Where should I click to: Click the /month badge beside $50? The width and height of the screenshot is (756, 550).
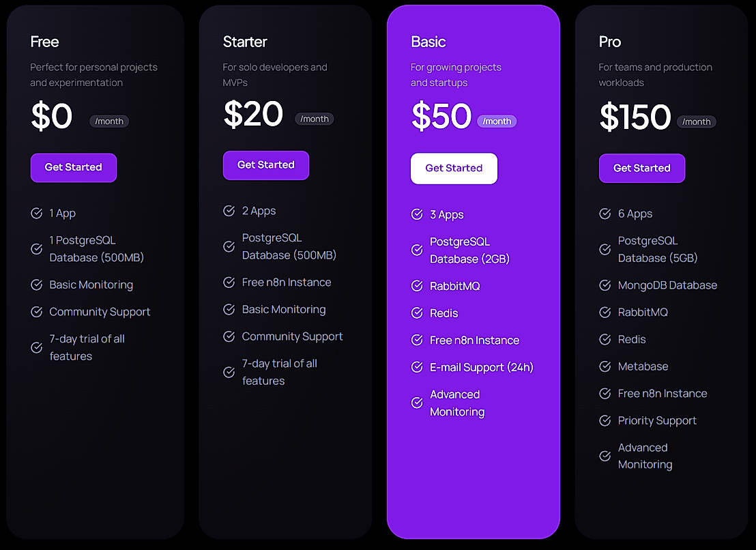point(497,121)
